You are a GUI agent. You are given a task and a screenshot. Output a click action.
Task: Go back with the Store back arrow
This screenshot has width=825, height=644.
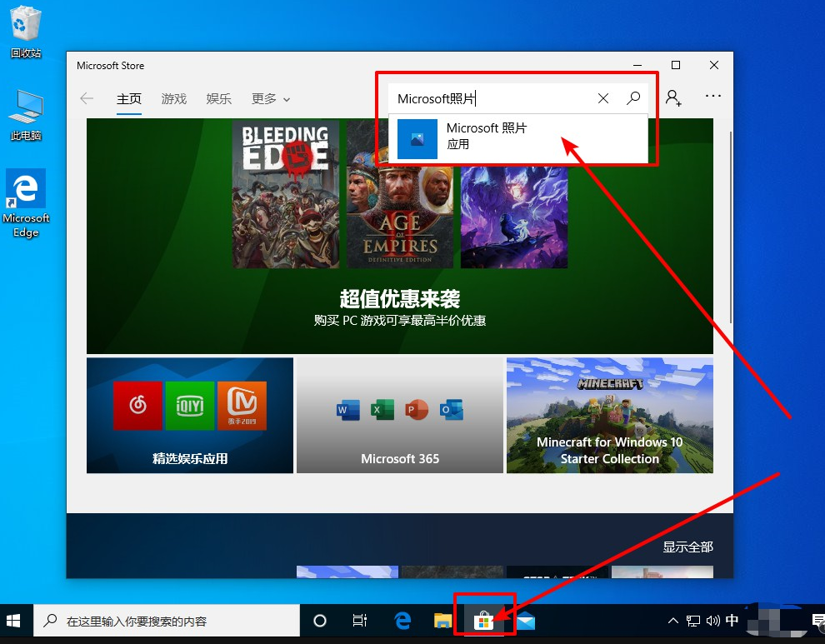[x=87, y=98]
